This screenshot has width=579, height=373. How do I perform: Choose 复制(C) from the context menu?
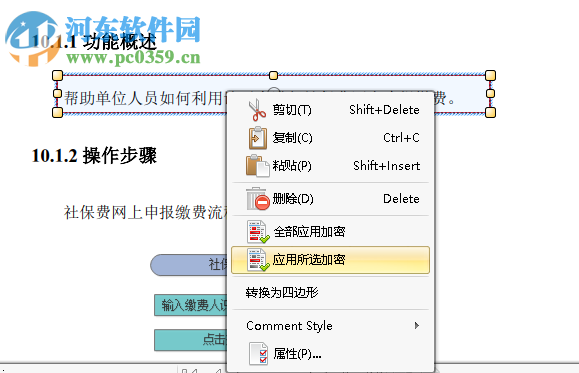[330, 138]
